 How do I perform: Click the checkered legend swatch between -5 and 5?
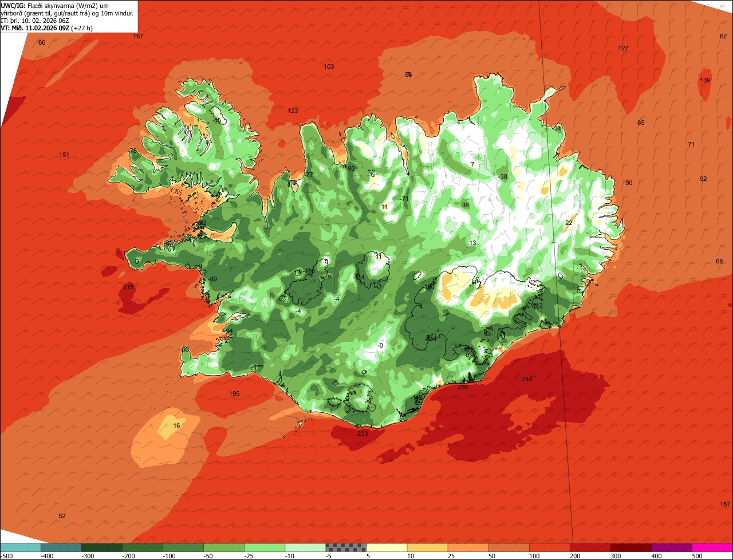click(x=346, y=547)
